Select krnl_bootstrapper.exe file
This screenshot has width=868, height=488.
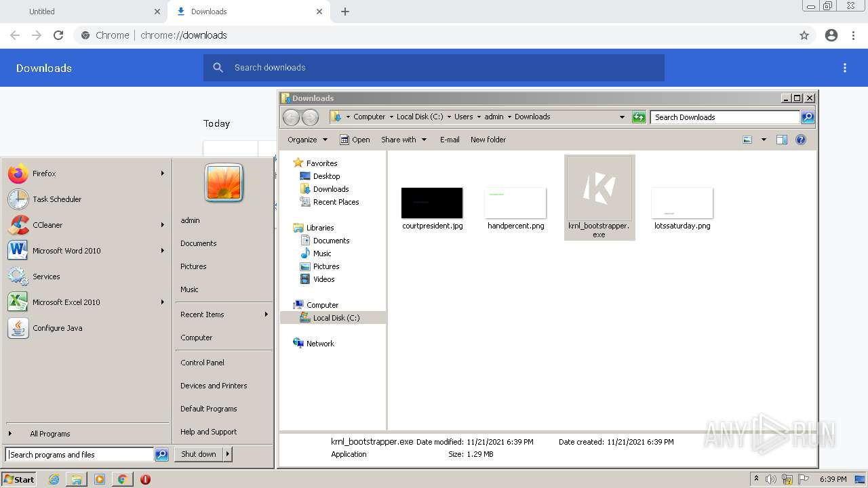pos(599,197)
